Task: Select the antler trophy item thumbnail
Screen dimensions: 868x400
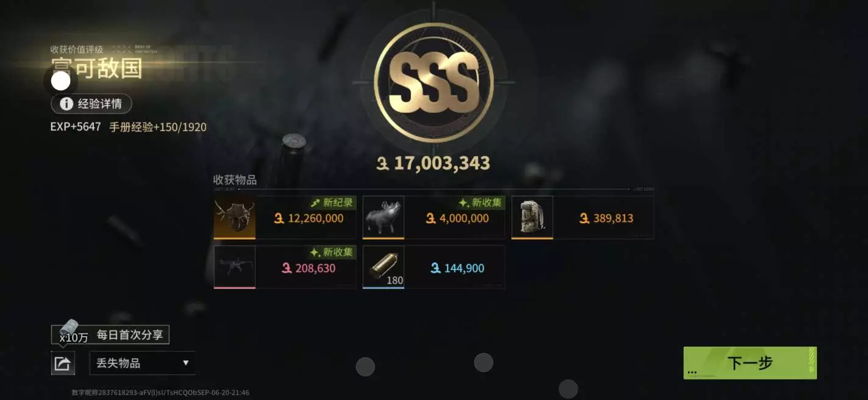Action: point(235,217)
